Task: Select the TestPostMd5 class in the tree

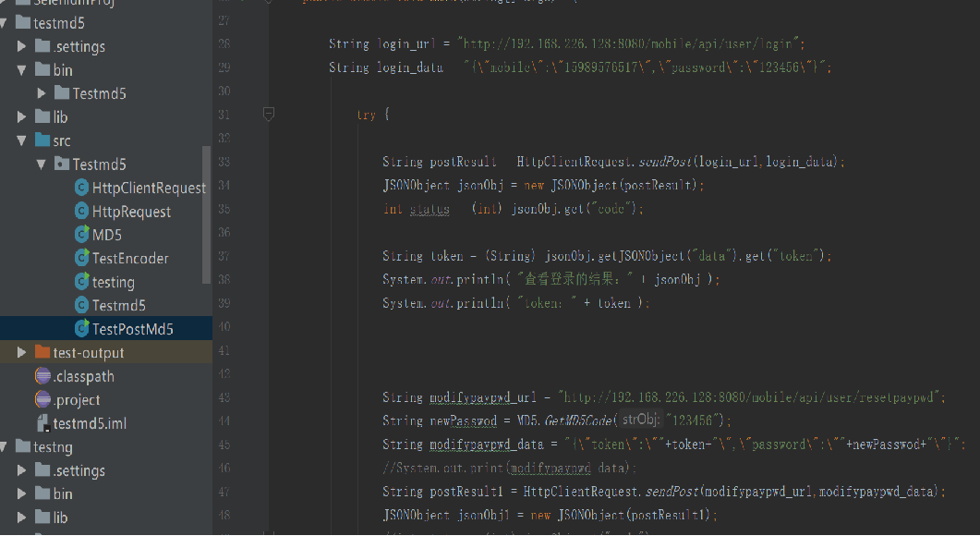Action: click(x=132, y=329)
